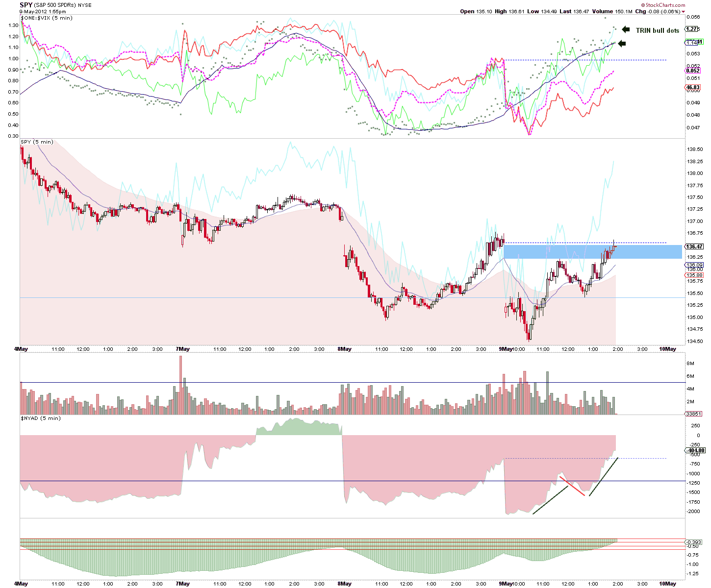This screenshot has width=711, height=588.
Task: Click the "9-May-2012 1:55pm" timestamp
Action: [43, 11]
